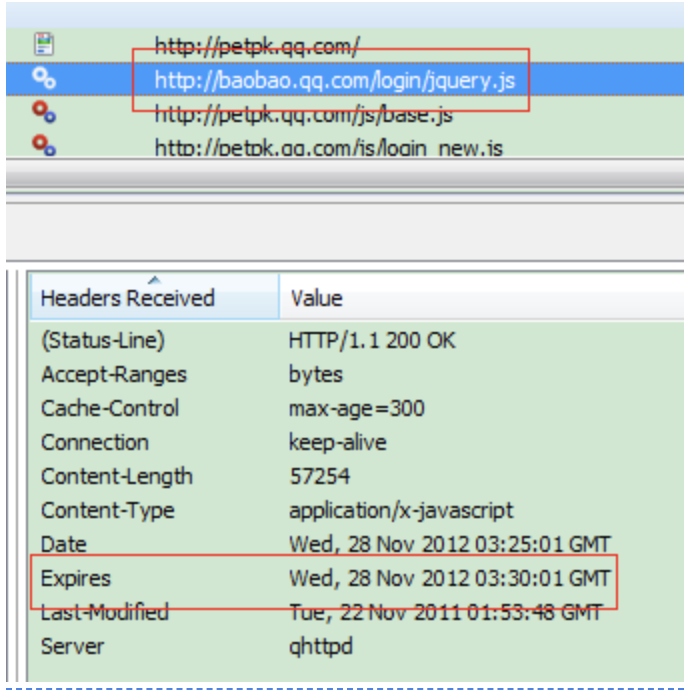Click the splitter bar below the request list
This screenshot has height=692, width=694.
click(x=345, y=175)
